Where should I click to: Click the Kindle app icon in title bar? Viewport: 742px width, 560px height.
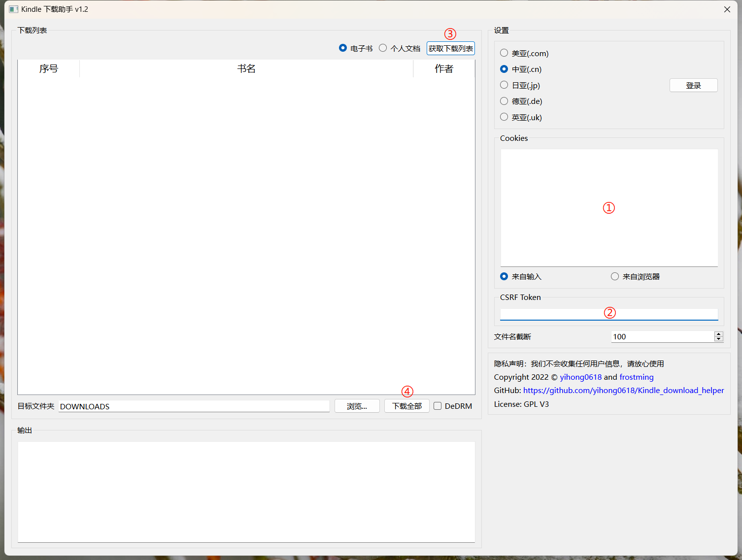tap(13, 9)
